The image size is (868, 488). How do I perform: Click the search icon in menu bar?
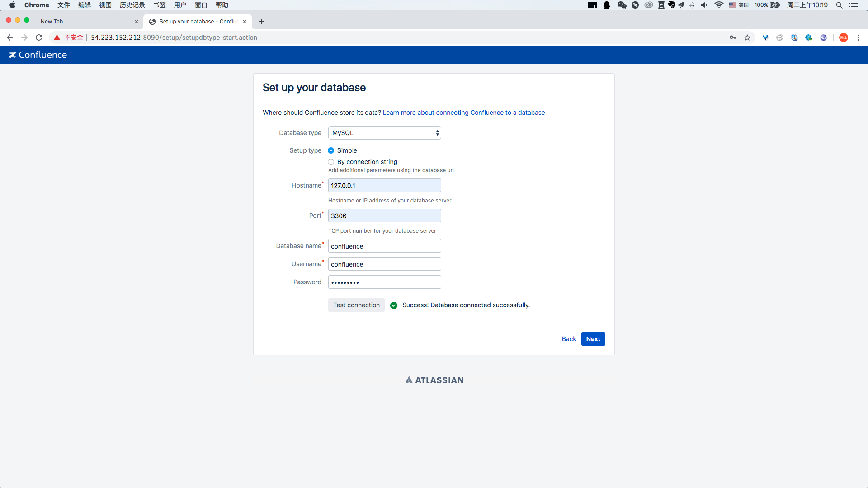click(840, 5)
